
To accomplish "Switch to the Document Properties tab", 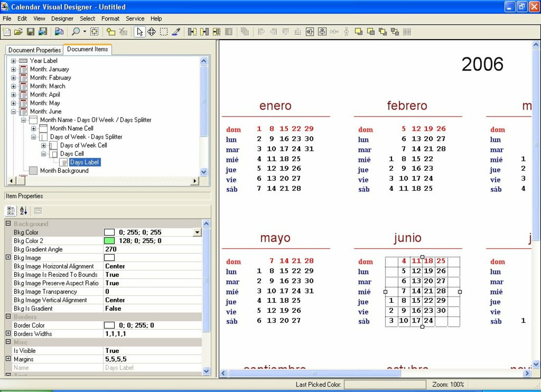I will tap(34, 50).
